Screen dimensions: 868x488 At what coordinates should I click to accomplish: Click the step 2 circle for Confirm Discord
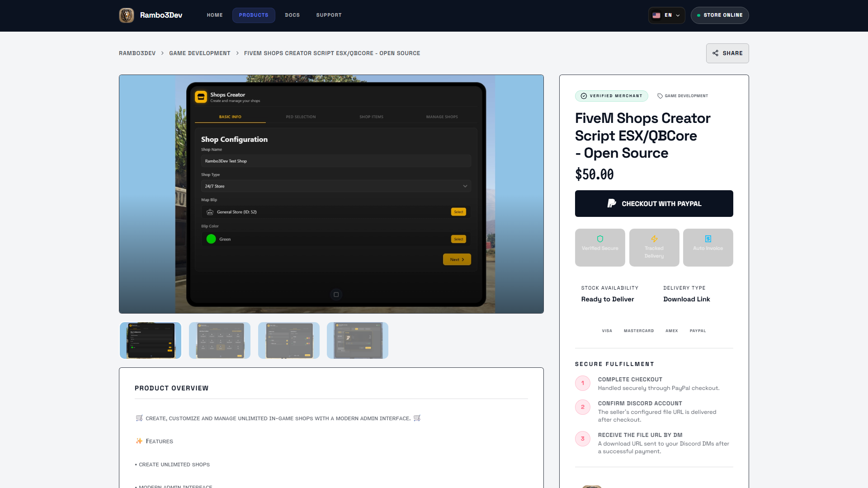[583, 407]
